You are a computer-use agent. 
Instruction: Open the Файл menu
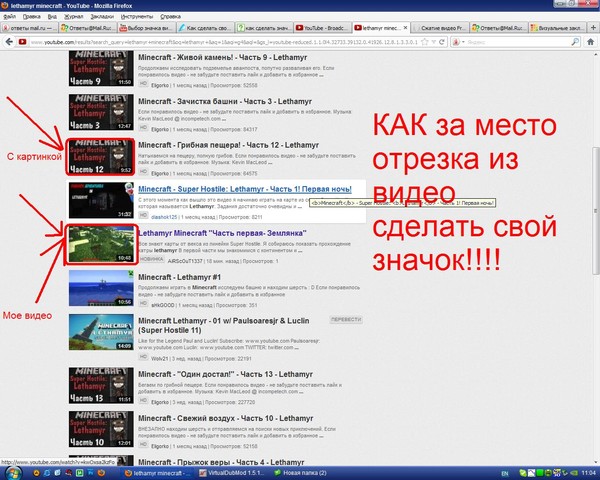click(10, 16)
